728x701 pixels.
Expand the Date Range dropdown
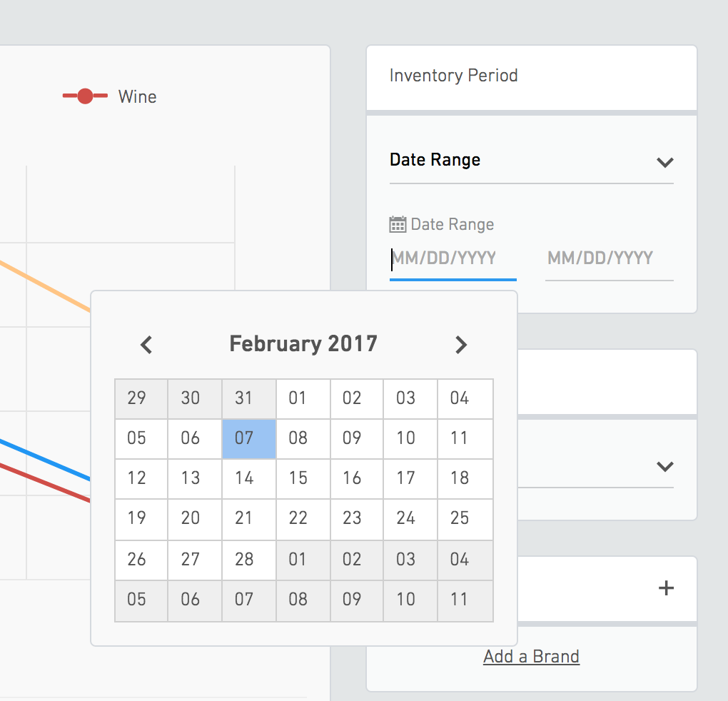[x=664, y=161]
